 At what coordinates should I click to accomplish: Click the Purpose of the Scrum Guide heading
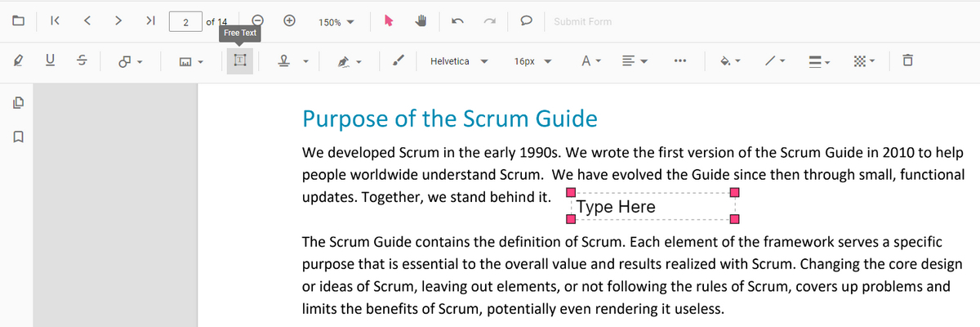coord(449,119)
